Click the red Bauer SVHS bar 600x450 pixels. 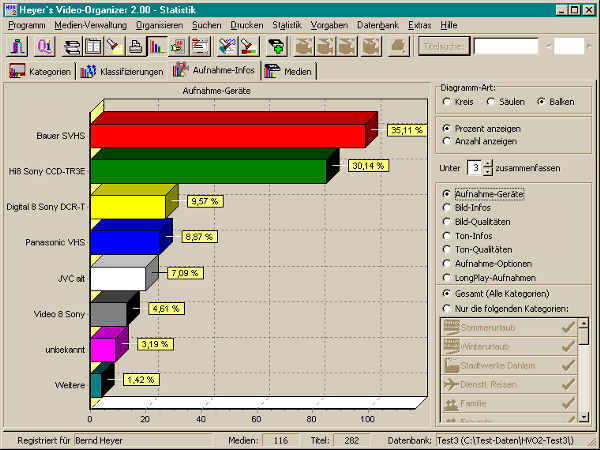[228, 136]
